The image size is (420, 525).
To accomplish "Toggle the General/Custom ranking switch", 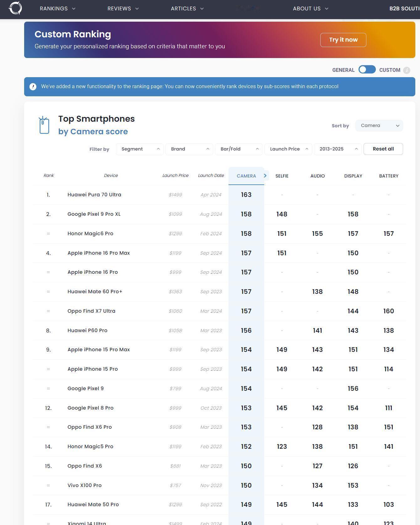I will click(x=367, y=70).
